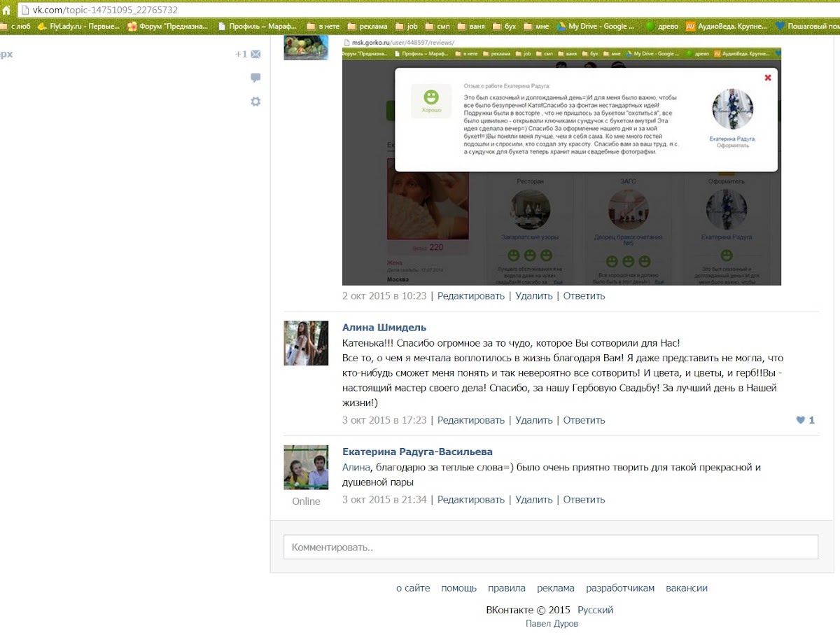
Task: Expand the "смп" bookmark folder
Action: (437, 27)
